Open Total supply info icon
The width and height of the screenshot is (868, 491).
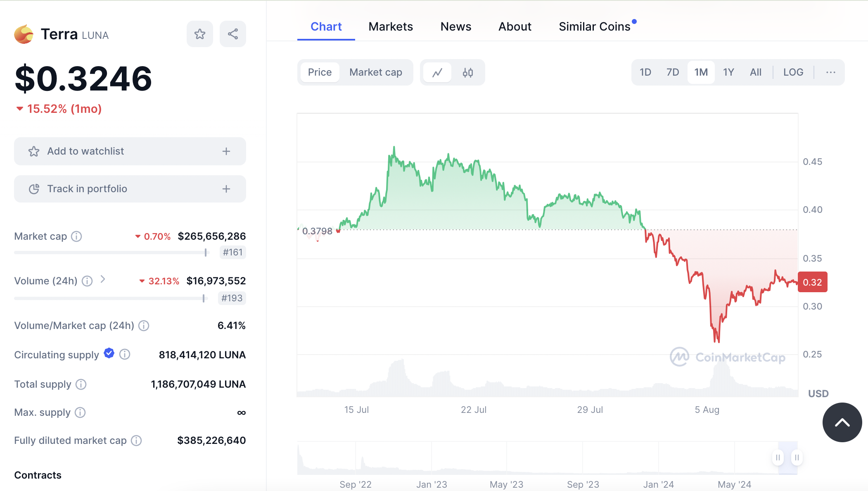coord(81,384)
